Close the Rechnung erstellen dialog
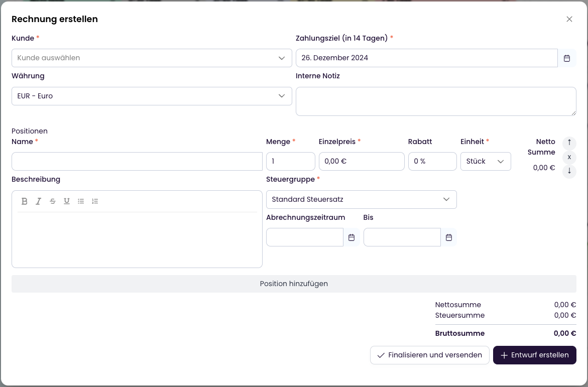The image size is (588, 387). click(569, 19)
